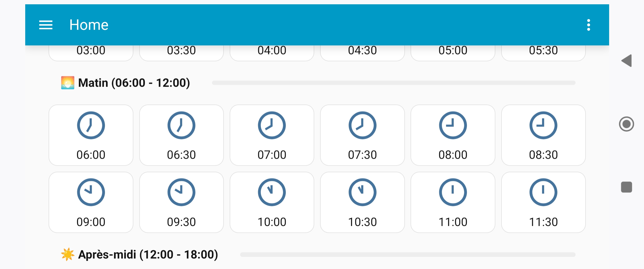Open the three-dot overflow menu
Image resolution: width=644 pixels, height=269 pixels.
(x=589, y=24)
